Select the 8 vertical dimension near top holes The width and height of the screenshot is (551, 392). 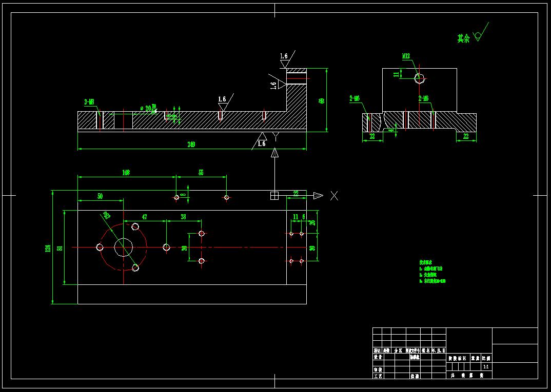[182, 194]
